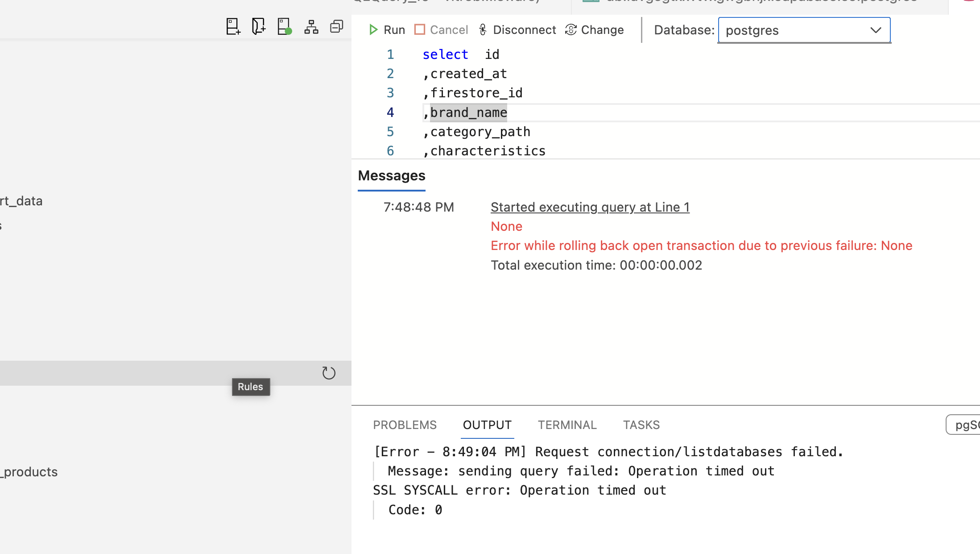Screen dimensions: 980x554
Task: Switch to the PROBLEMS tab
Action: tap(405, 425)
